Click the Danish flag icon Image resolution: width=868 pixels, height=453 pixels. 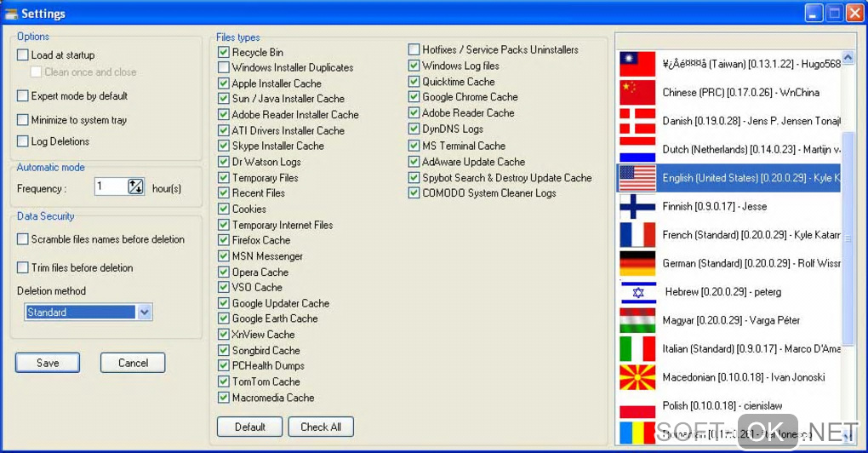pyautogui.click(x=637, y=121)
